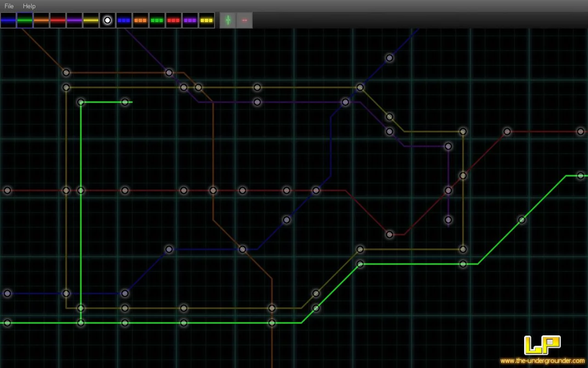Click the rightmost station ending the green line
588x368 pixels.
[581, 176]
